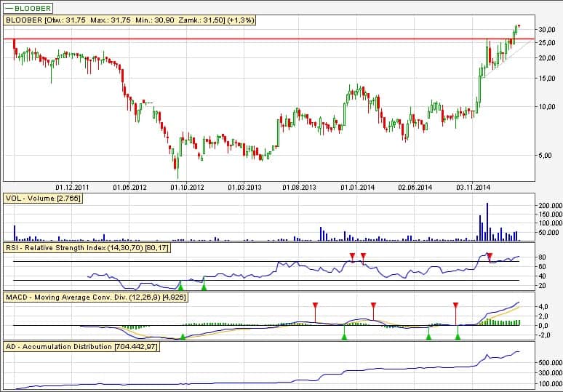The image size is (563, 392).
Task: Click the red marker above the latest candle
Action: coord(519,26)
